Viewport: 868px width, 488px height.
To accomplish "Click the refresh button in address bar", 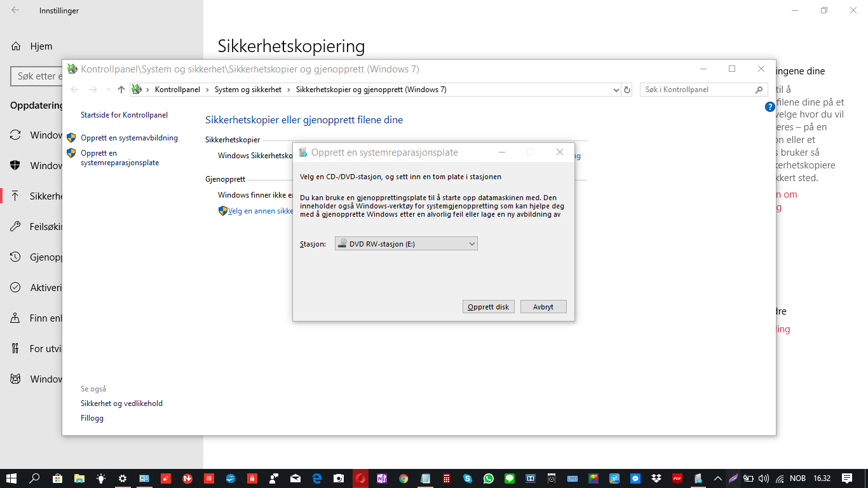I will tap(627, 90).
